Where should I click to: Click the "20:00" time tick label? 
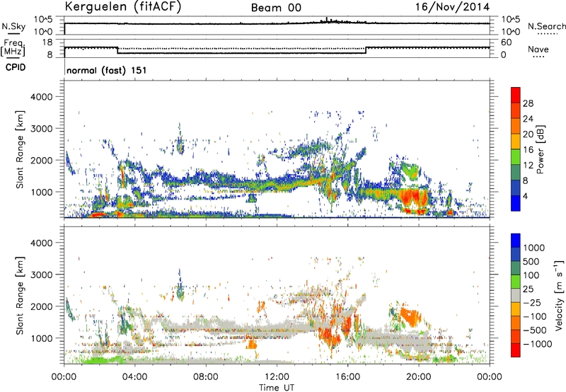point(419,377)
